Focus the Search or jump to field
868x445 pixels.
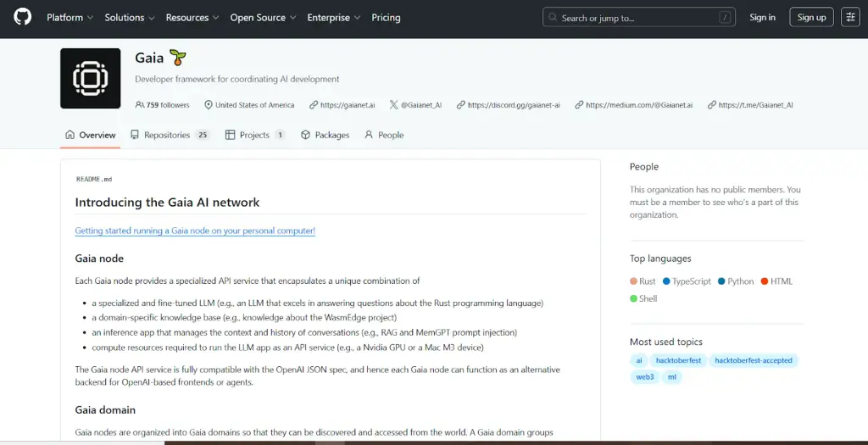point(639,18)
